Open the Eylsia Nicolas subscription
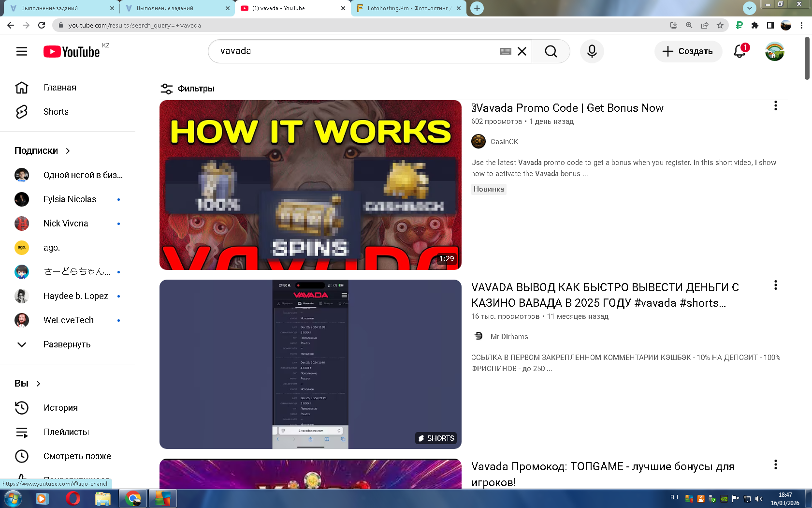Viewport: 812px width, 508px height. click(x=68, y=199)
